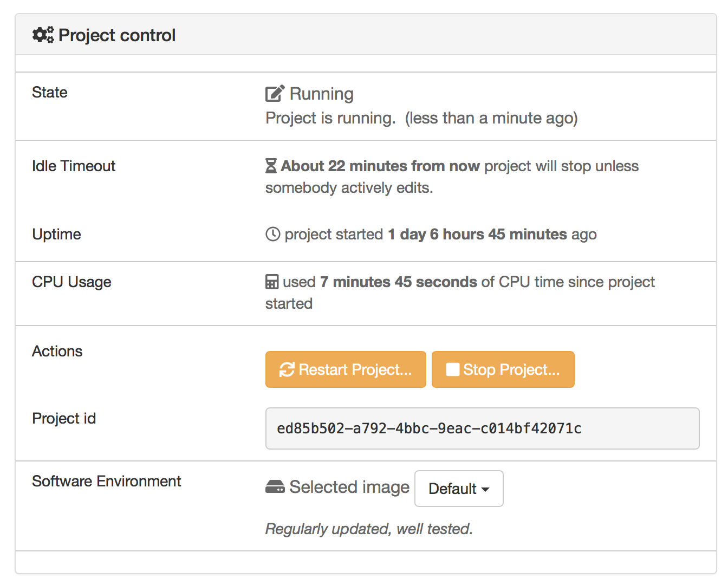Click the Software Environment label
Screen dimensions: 728x585
tap(106, 481)
